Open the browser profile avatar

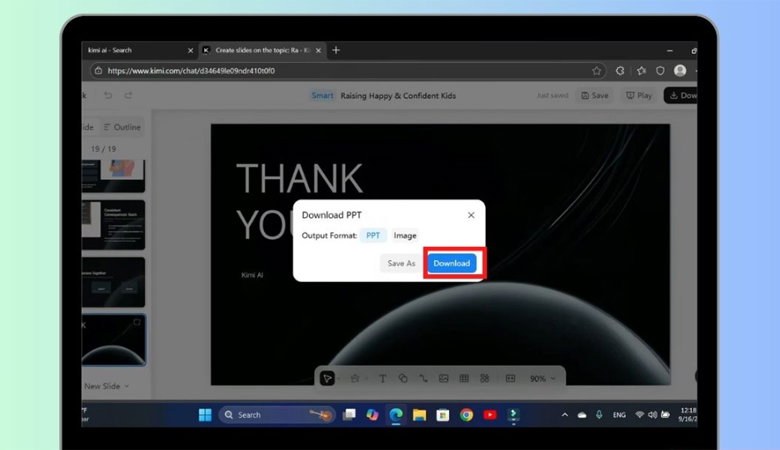click(680, 71)
